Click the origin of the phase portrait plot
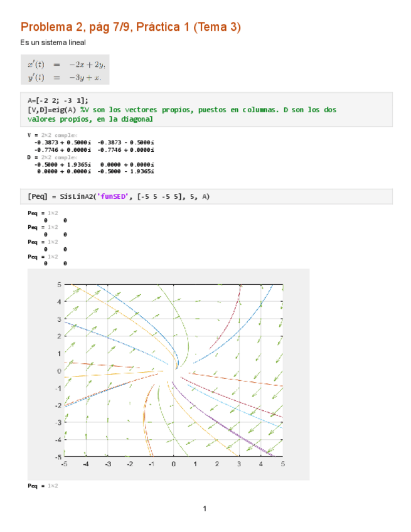The height and width of the screenshot is (532, 411). [174, 370]
